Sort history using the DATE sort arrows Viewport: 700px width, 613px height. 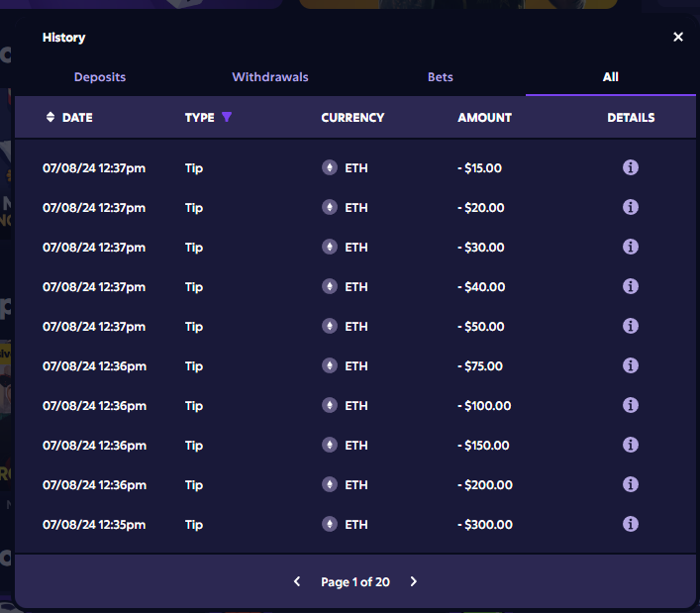click(x=50, y=117)
